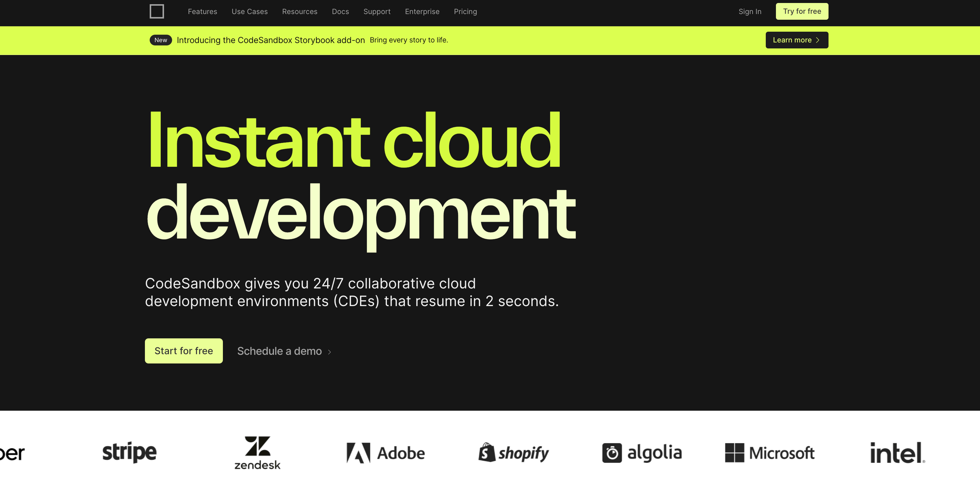Click the Try for free button
Screen dimensions: 980x492
point(802,11)
